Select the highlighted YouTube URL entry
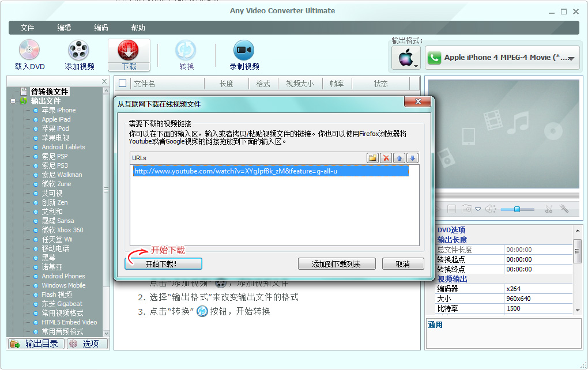Screen dimensions: 588x370 270,171
